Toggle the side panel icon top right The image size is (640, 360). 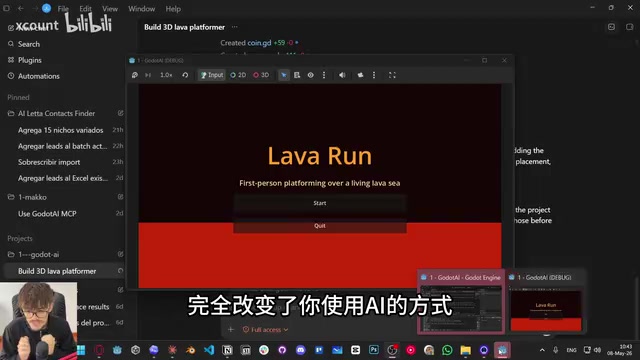(x=629, y=27)
